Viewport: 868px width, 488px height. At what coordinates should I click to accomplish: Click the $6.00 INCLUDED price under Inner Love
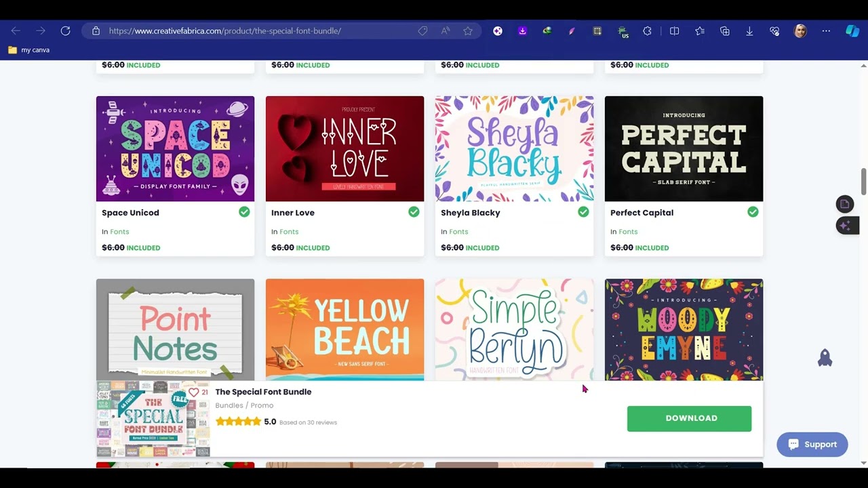pyautogui.click(x=300, y=247)
